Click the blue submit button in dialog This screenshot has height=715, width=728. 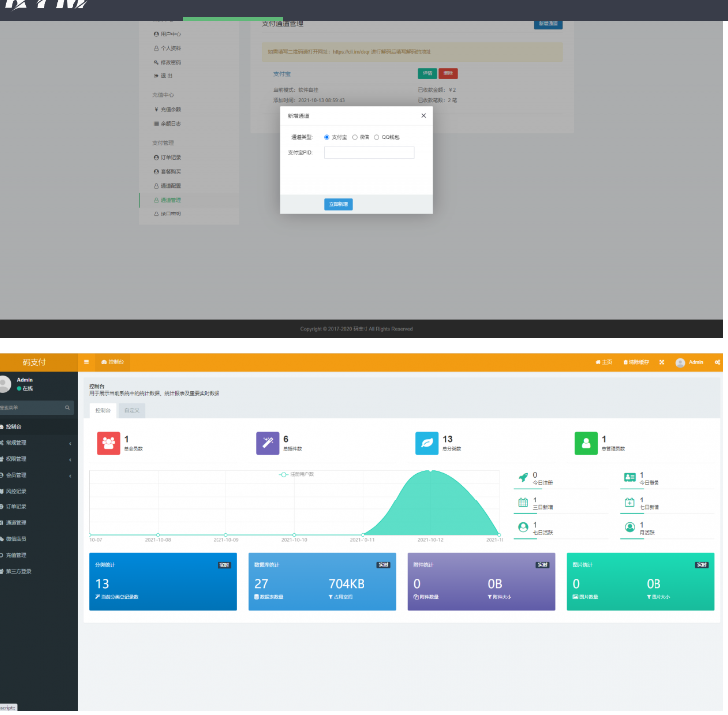coord(338,204)
